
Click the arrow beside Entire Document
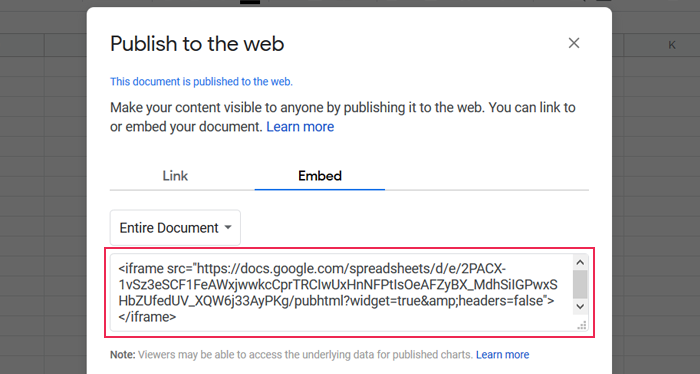228,227
